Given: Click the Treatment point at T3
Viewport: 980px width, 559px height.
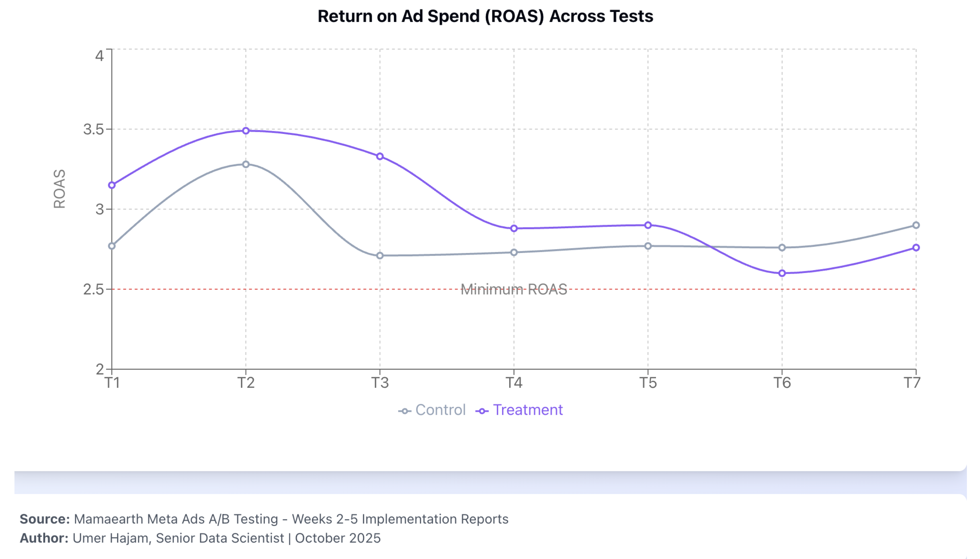Looking at the screenshot, I should point(380,156).
